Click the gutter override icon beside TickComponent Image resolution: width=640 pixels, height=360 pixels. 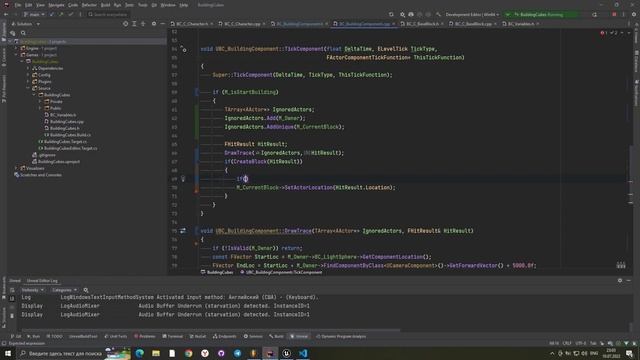183,49
